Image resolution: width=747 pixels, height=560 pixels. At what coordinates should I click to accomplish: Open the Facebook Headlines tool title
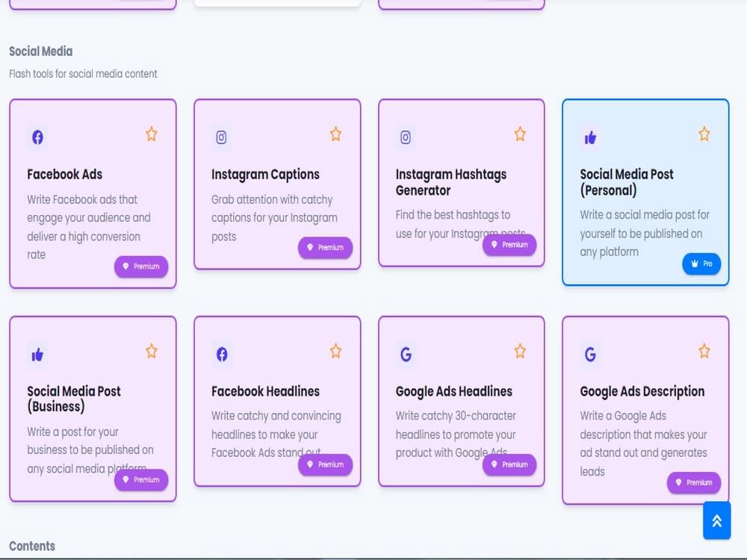[x=265, y=391]
